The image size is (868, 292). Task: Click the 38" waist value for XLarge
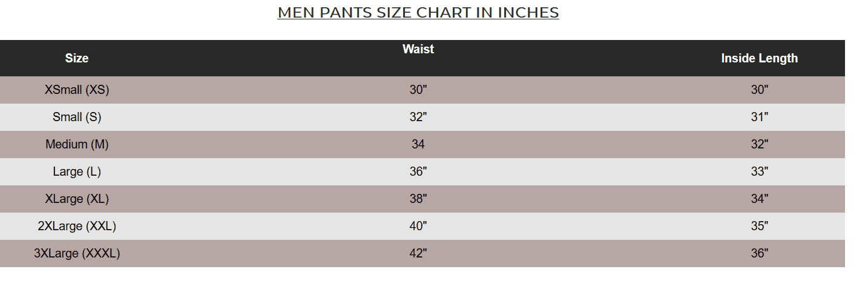click(x=418, y=199)
